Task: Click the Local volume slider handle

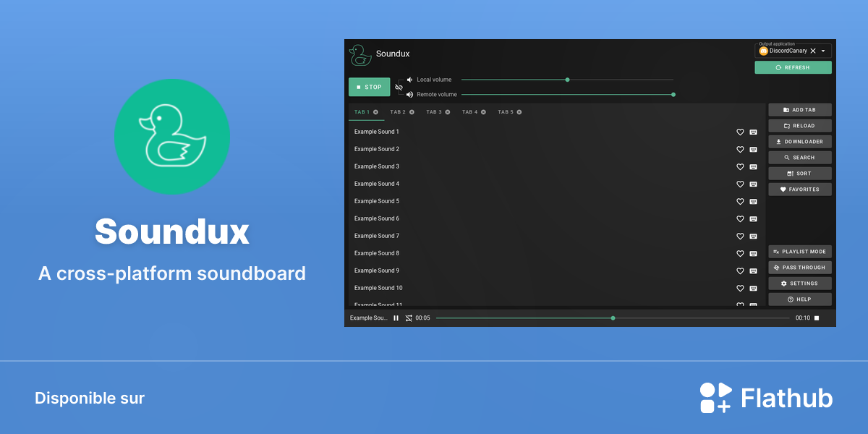Action: pyautogui.click(x=567, y=80)
